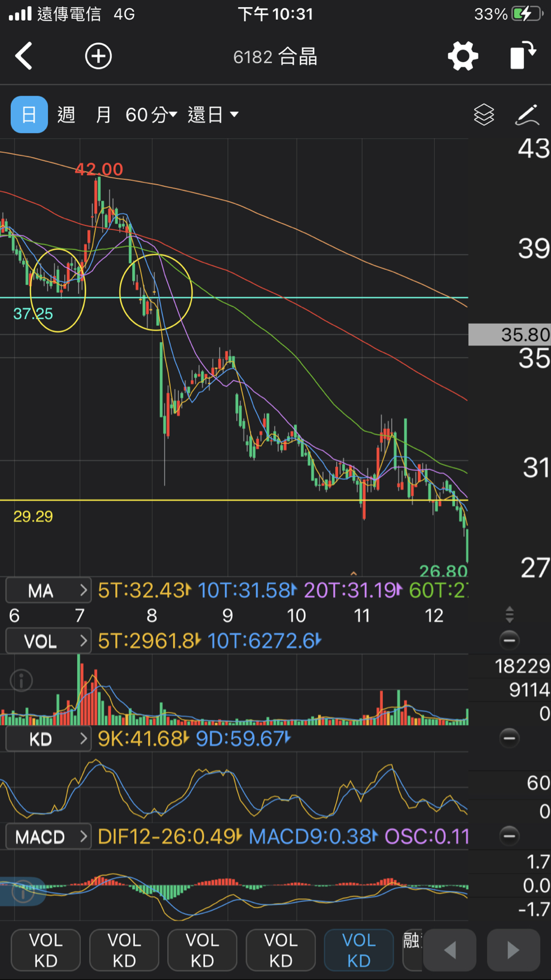551x980 pixels.
Task: Show next indicator page with right arrow
Action: click(513, 950)
